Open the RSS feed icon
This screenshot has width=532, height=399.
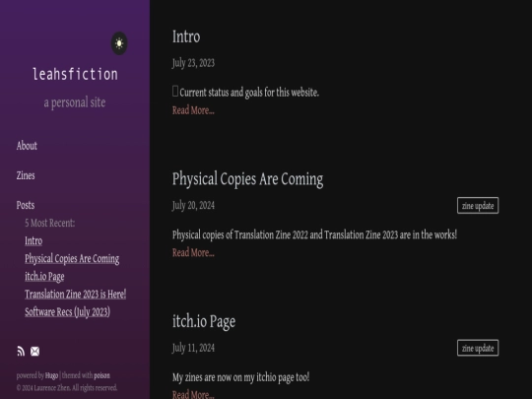(x=21, y=351)
